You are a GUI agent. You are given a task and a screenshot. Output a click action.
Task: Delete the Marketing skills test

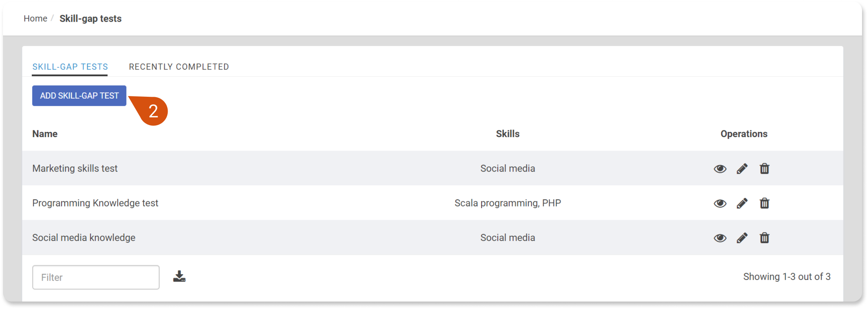764,169
